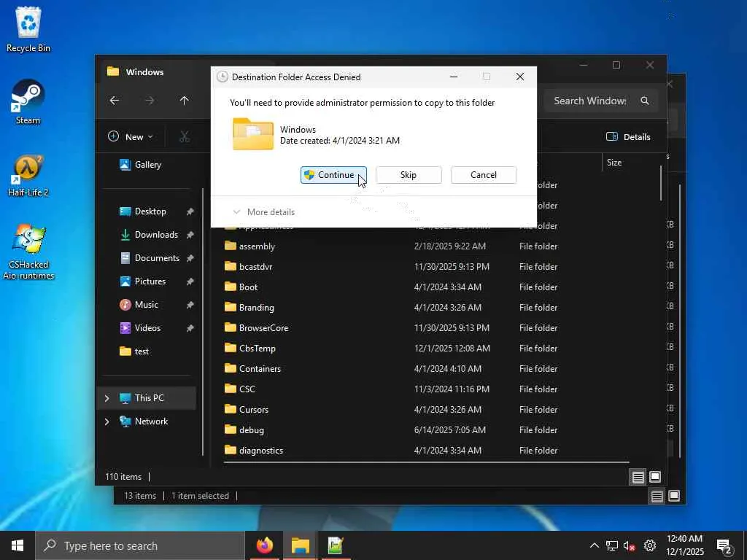Screen dimensions: 747x560
Task: Select the Steam desktop shortcut
Action: coord(28,102)
